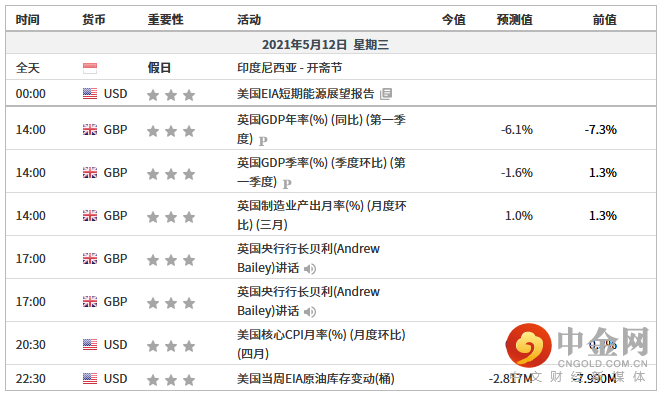Click the star rating for 英国制造业产出月率
The image size is (663, 395).
click(x=171, y=217)
